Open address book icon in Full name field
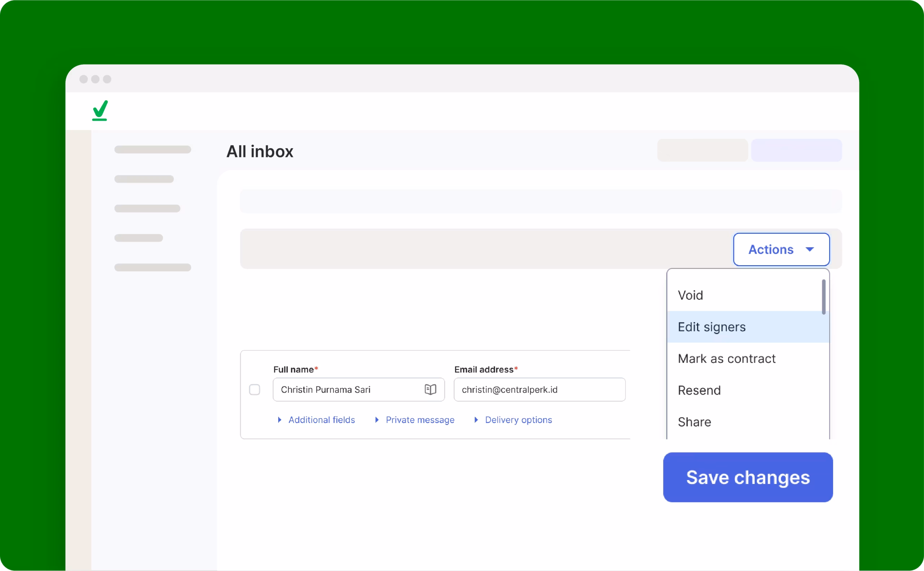The width and height of the screenshot is (924, 571). pyautogui.click(x=430, y=389)
